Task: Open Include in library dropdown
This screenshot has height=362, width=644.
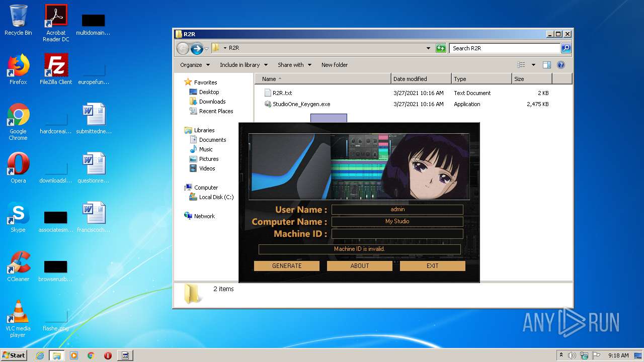Action: [244, 65]
